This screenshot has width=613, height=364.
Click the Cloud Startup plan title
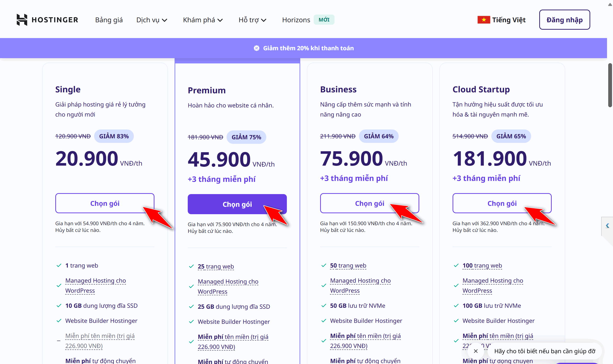click(481, 90)
